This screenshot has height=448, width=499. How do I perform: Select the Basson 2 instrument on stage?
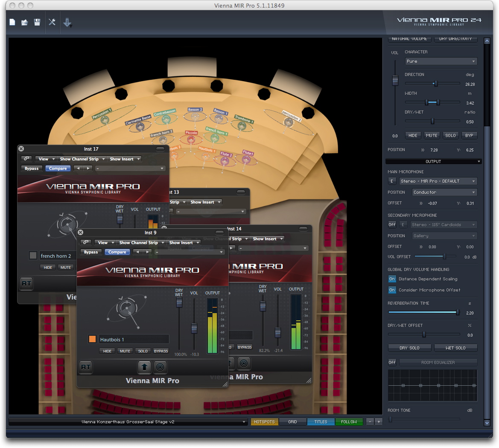pyautogui.click(x=195, y=116)
